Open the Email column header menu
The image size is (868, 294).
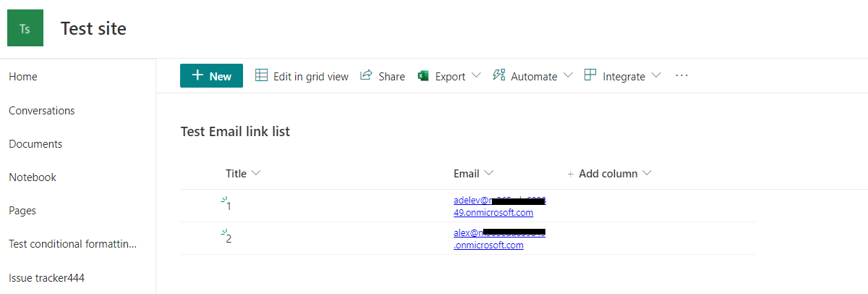[474, 174]
